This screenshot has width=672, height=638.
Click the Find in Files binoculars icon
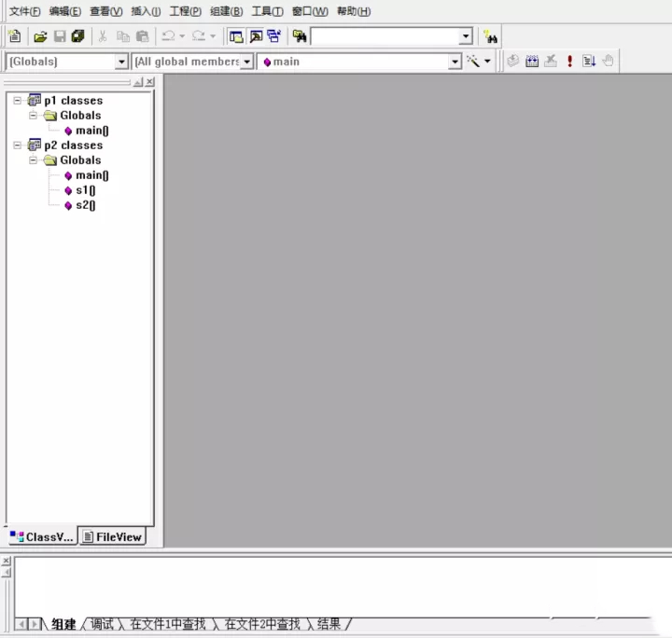[x=300, y=36]
